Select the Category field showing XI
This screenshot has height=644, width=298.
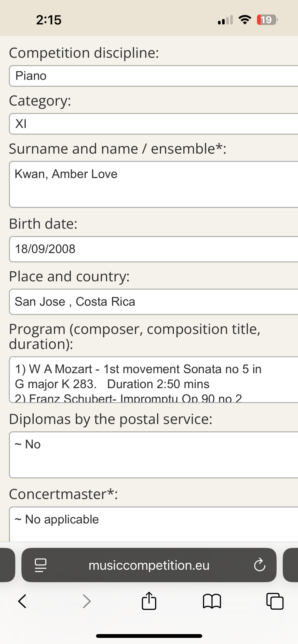(153, 124)
